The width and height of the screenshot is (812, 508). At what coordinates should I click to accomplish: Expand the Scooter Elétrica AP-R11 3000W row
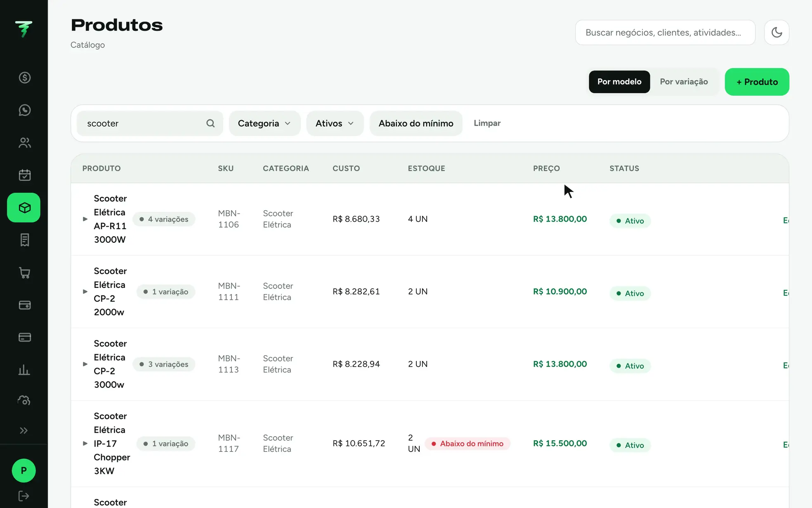[x=85, y=219]
